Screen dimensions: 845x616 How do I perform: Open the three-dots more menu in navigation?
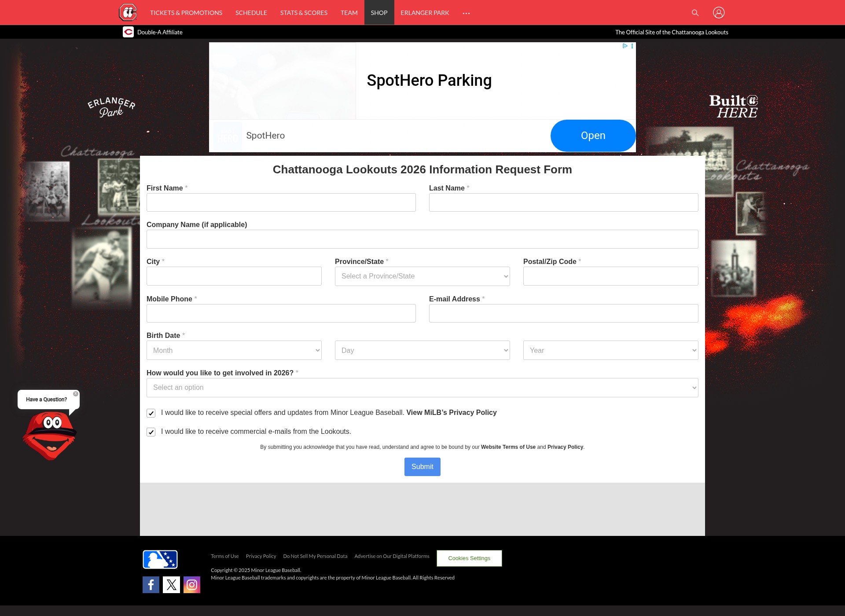pos(467,13)
